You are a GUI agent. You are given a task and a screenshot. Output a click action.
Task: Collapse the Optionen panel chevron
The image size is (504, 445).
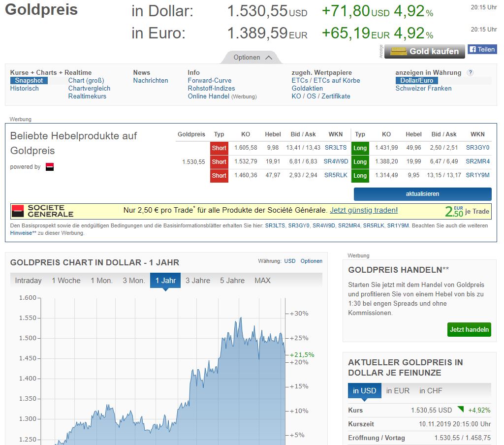tap(268, 58)
